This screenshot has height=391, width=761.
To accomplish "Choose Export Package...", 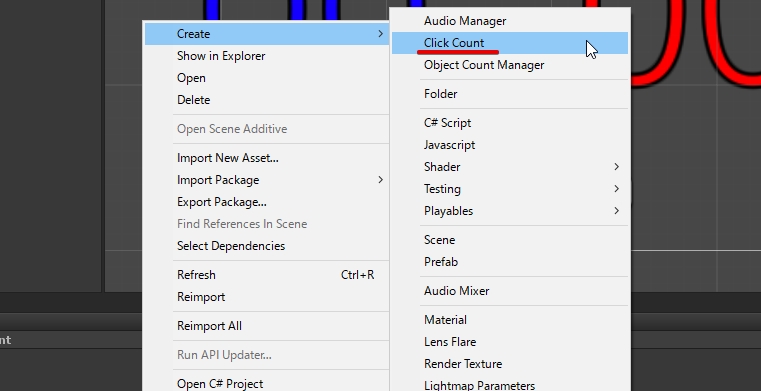I will pos(266,202).
